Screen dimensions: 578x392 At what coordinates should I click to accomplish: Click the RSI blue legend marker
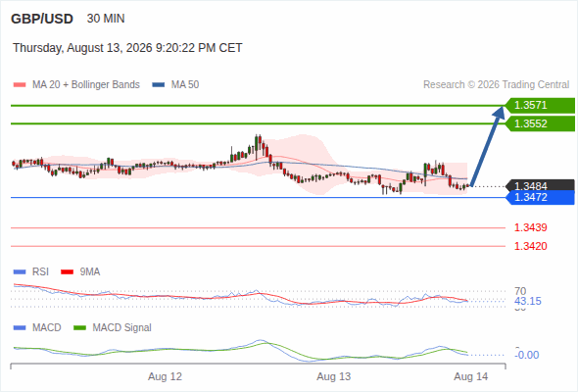point(20,272)
